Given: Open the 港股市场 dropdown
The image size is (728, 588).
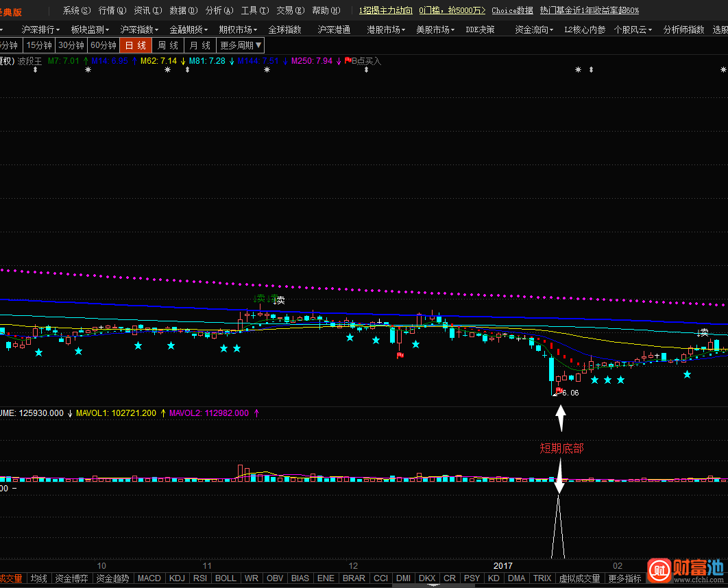Looking at the screenshot, I should pos(386,29).
